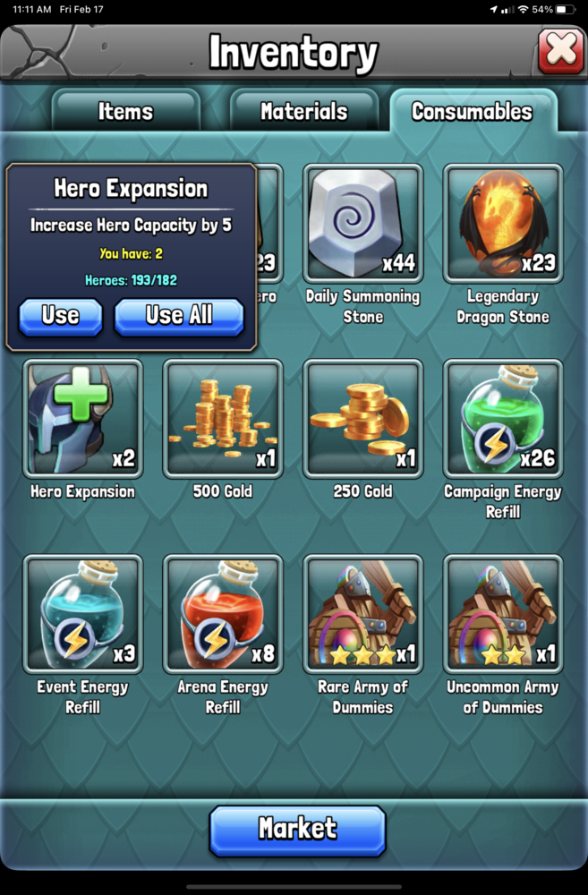This screenshot has width=588, height=895.
Task: Open the Materials tab
Action: (x=304, y=111)
